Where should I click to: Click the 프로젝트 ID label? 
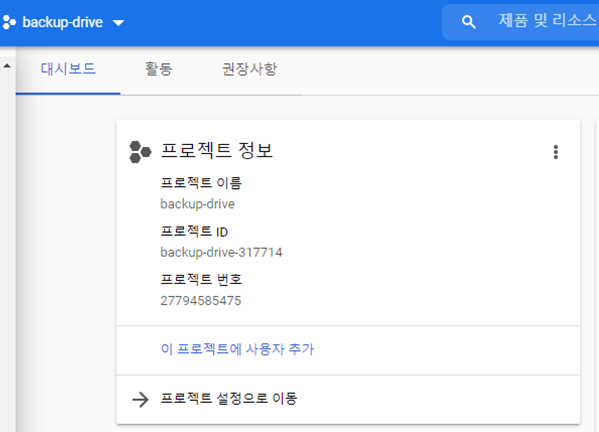[194, 231]
